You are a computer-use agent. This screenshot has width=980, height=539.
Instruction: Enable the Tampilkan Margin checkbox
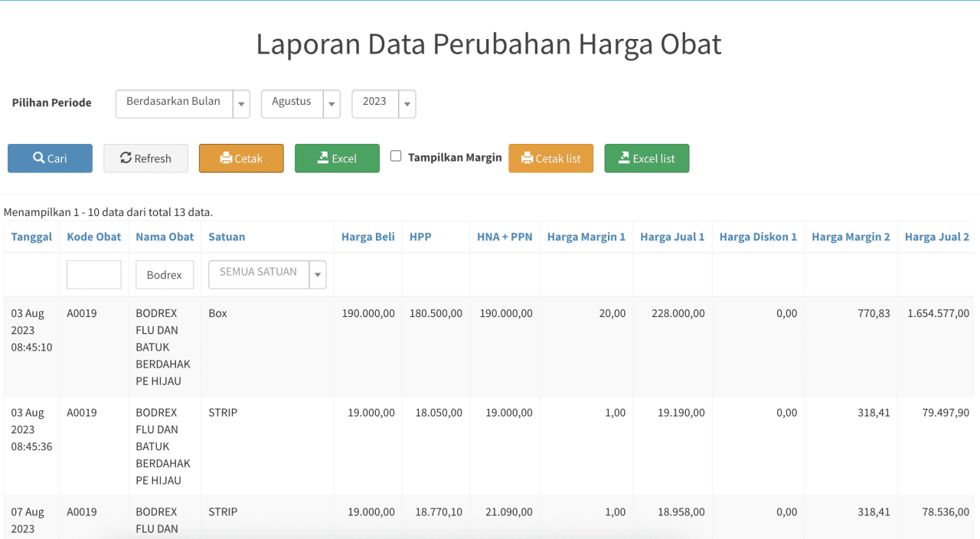[x=396, y=156]
